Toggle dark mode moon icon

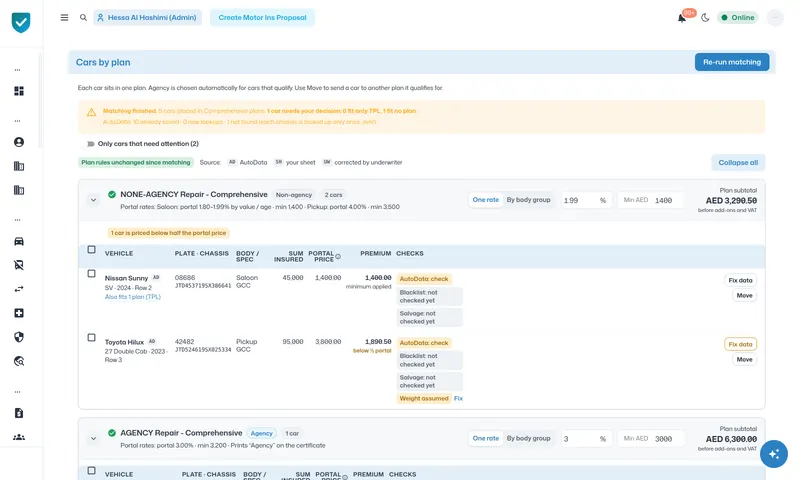(x=705, y=17)
